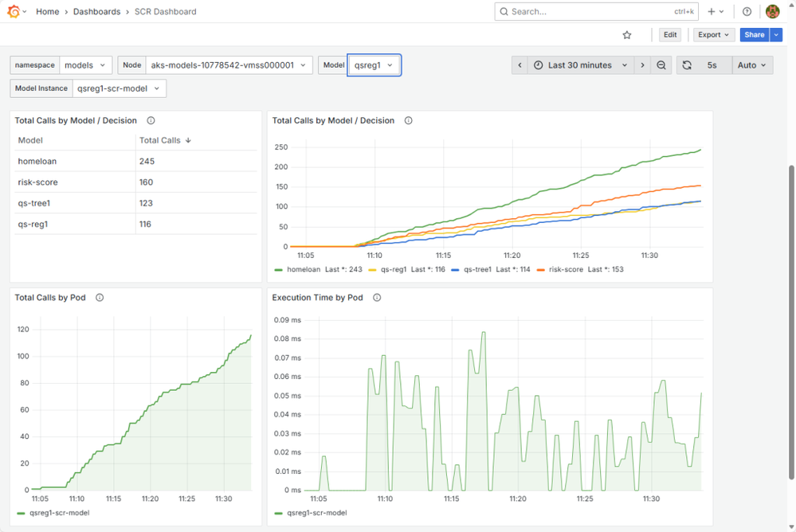Click the value 160 in table

146,182
